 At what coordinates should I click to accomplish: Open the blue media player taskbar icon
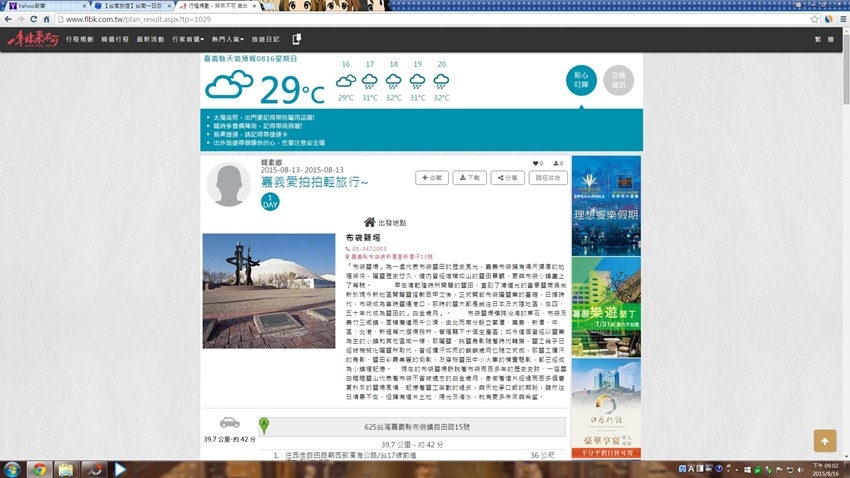click(120, 469)
